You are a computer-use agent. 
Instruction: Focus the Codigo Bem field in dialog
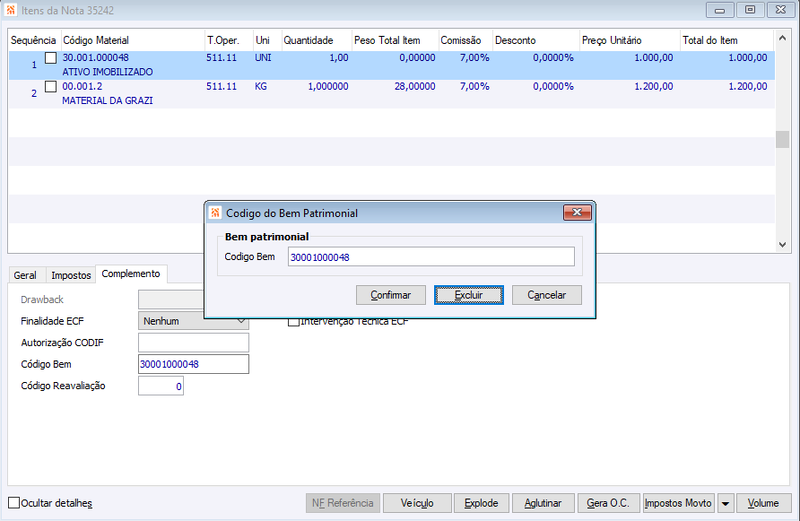tap(431, 257)
